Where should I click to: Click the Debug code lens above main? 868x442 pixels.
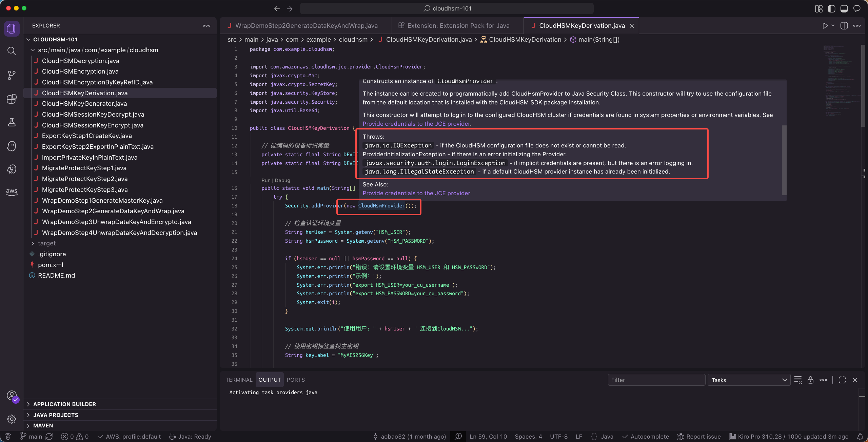[282, 180]
